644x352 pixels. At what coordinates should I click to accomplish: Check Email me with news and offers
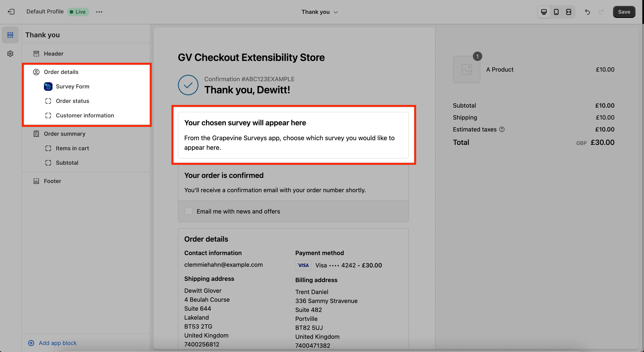[188, 211]
